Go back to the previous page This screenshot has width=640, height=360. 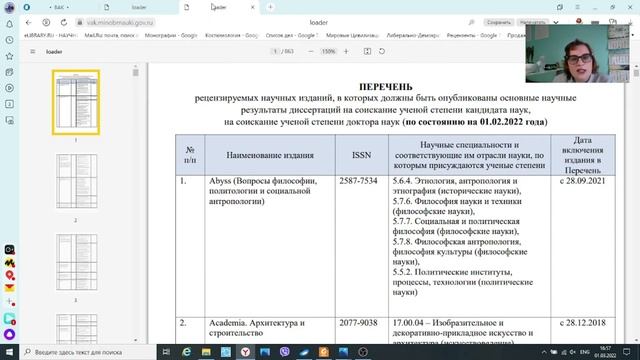coord(28,22)
